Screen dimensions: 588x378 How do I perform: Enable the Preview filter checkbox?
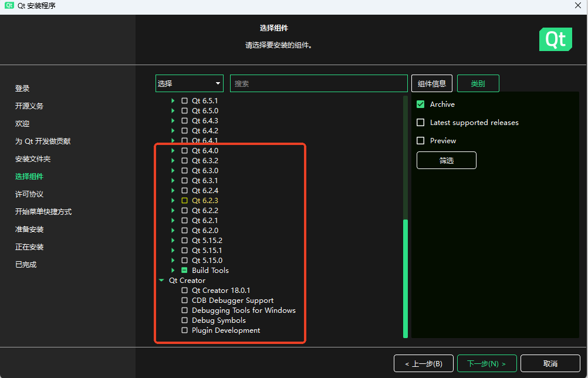coord(420,141)
